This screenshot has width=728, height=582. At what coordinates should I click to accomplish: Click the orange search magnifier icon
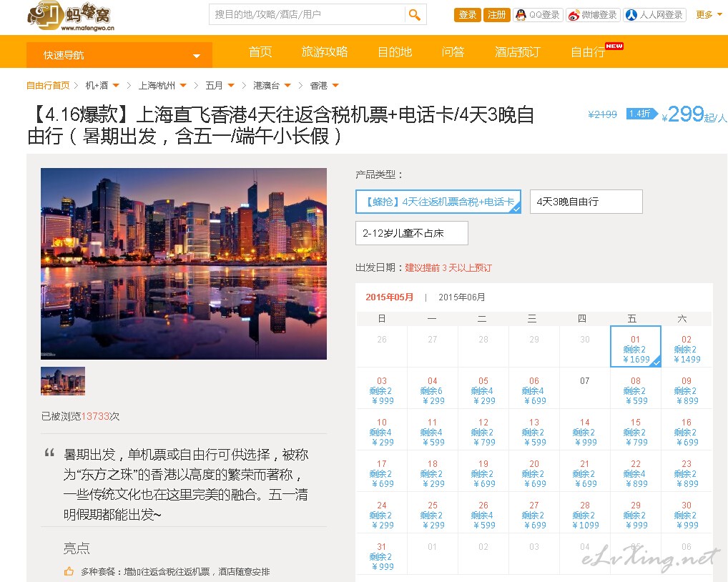415,15
